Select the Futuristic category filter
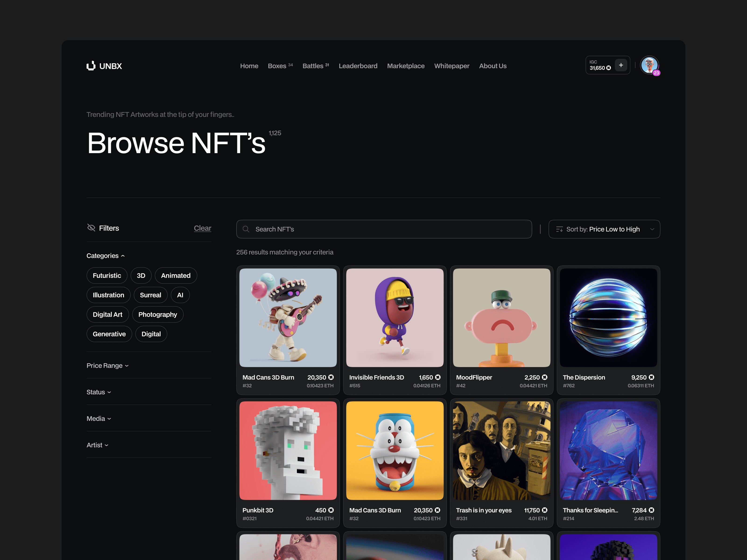747x560 pixels. pos(107,275)
